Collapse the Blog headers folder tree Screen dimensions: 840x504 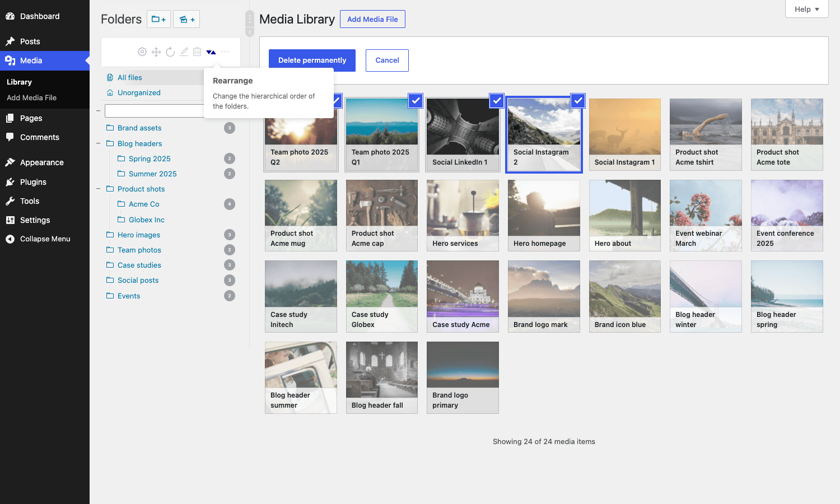(99, 144)
